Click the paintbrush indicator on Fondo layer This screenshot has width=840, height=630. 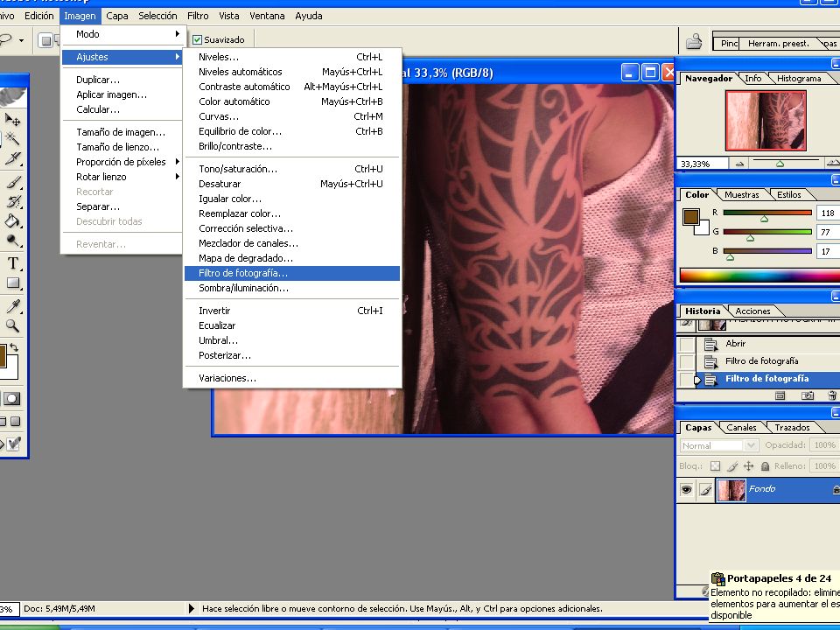pyautogui.click(x=705, y=490)
